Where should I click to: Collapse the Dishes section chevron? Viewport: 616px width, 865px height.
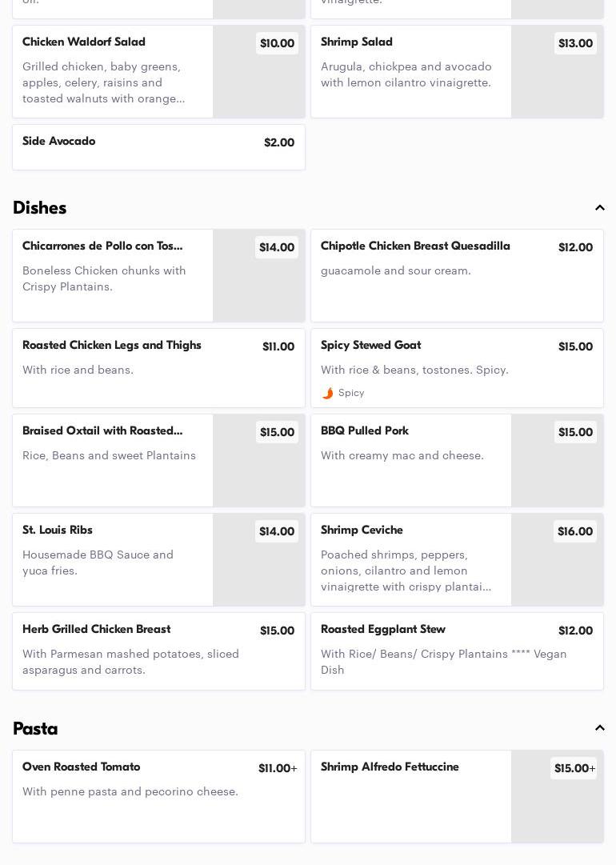[x=599, y=208]
